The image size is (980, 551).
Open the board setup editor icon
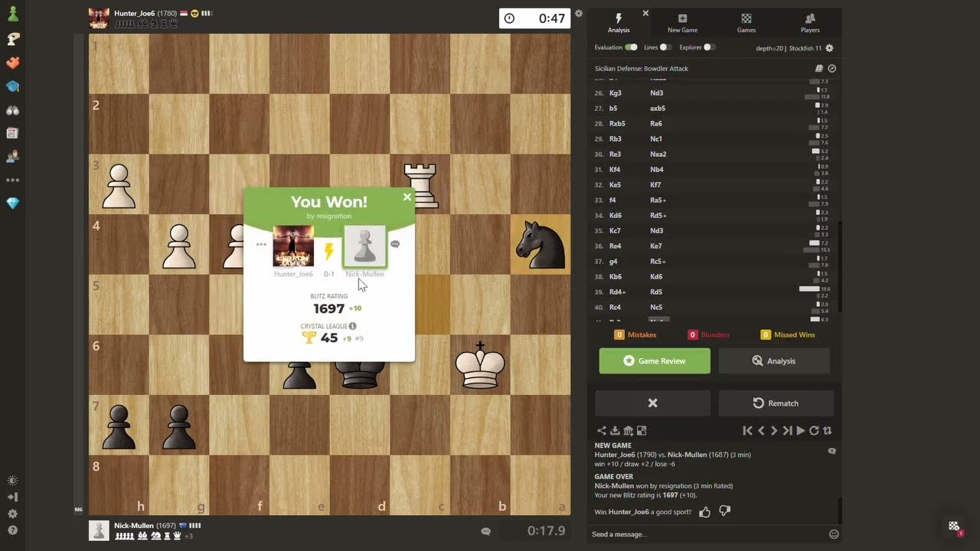[642, 431]
